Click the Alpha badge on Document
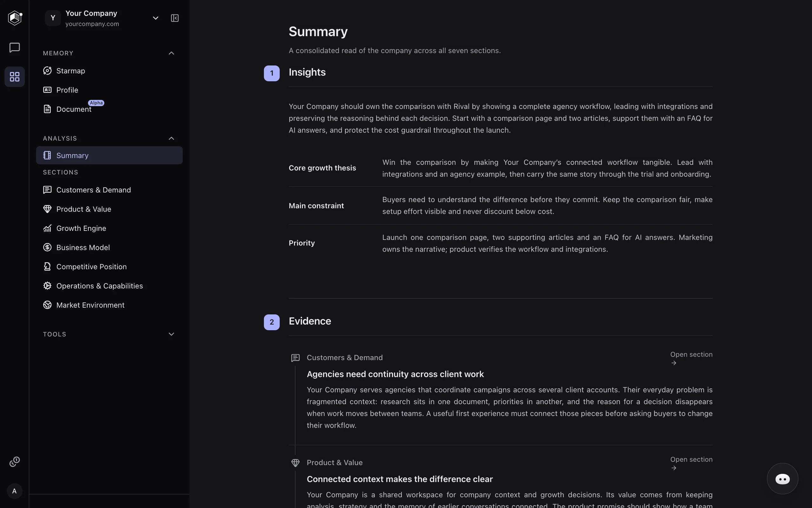812x508 pixels. pyautogui.click(x=96, y=103)
